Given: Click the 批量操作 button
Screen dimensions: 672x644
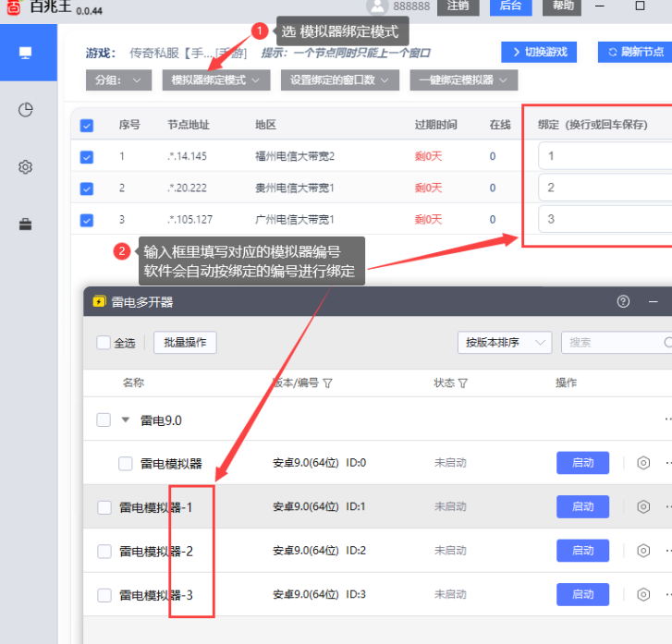Looking at the screenshot, I should (x=185, y=343).
